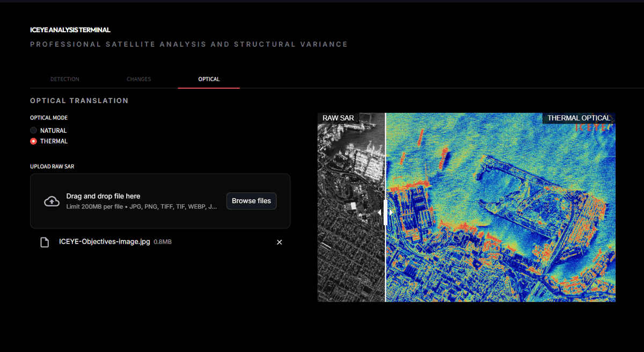
Task: Remove the uploaded ICEYE-Objectives-image.jpg file
Action: pos(279,242)
